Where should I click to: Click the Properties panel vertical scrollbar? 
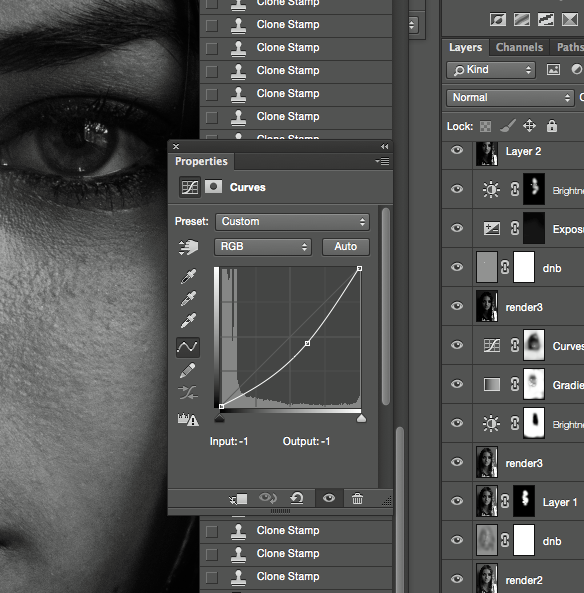tap(385, 306)
